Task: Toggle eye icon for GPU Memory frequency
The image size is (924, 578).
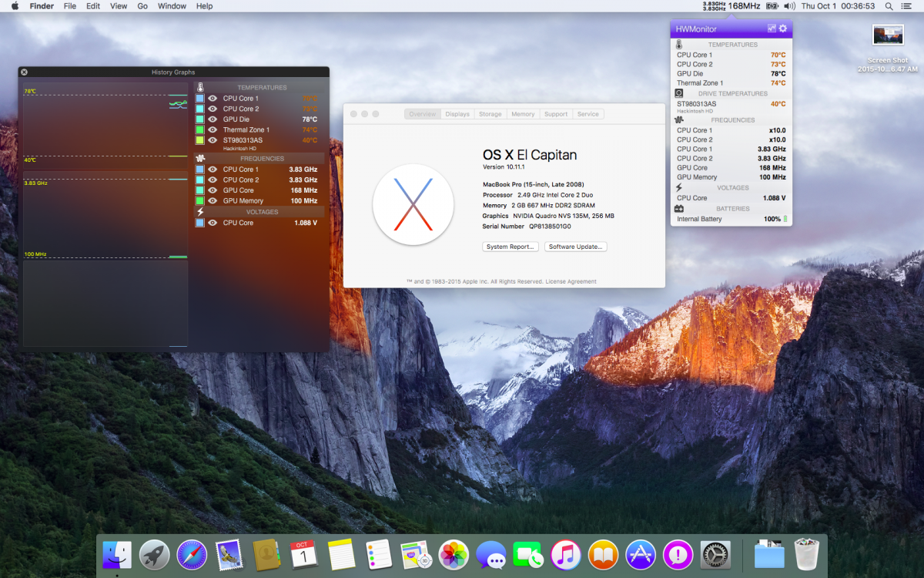Action: pyautogui.click(x=213, y=201)
